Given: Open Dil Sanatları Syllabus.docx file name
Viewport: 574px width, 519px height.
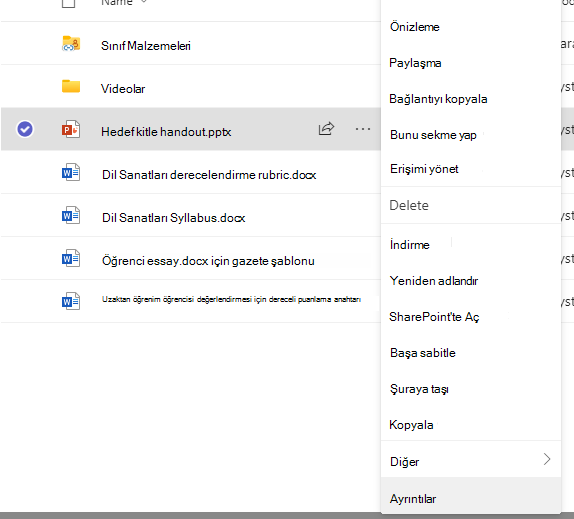Looking at the screenshot, I should click(174, 218).
